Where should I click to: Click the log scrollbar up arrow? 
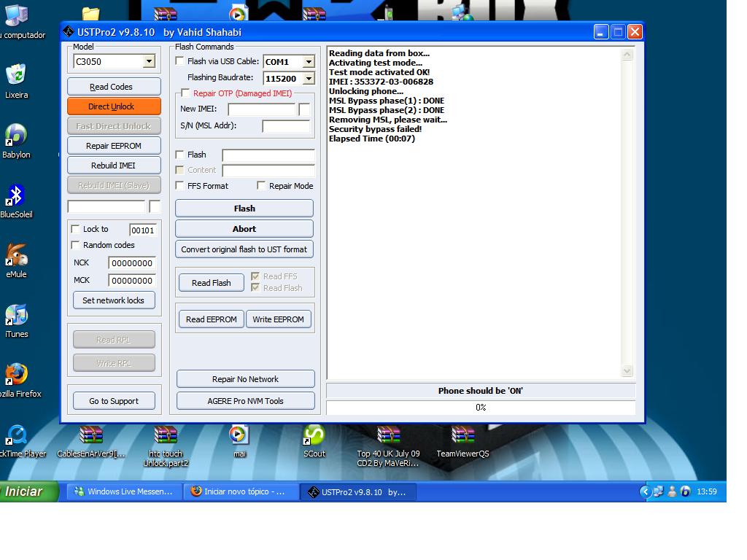coord(627,54)
